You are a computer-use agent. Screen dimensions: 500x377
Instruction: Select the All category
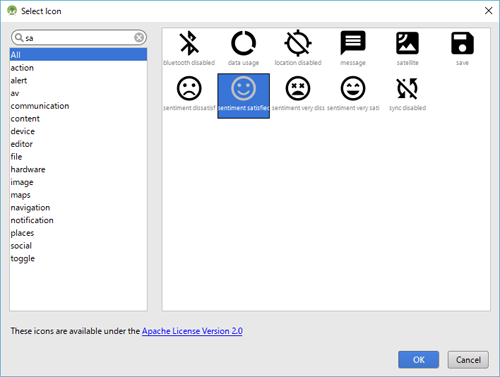(x=78, y=55)
